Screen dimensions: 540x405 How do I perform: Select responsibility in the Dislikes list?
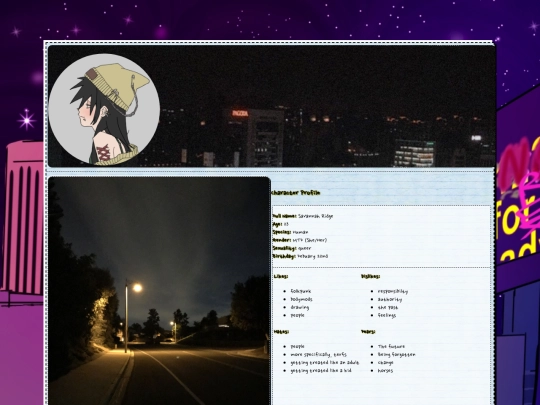pos(393,291)
